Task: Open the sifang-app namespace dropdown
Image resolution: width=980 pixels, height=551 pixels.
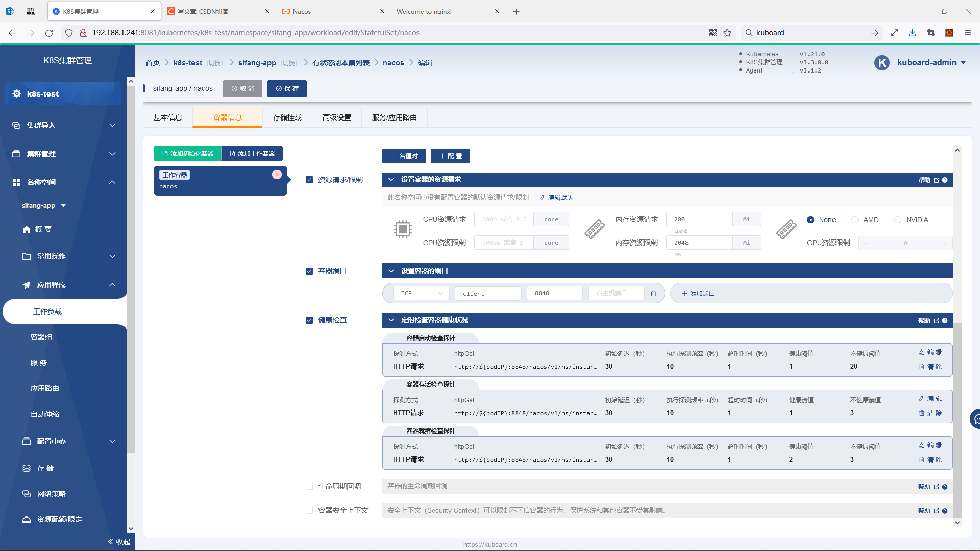Action: tap(44, 205)
